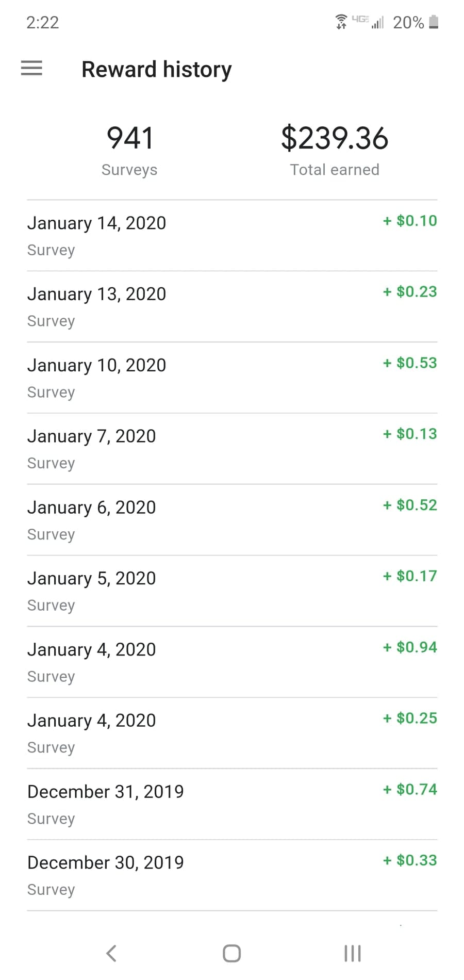
Task: Click the Reward history page title
Action: pos(157,69)
